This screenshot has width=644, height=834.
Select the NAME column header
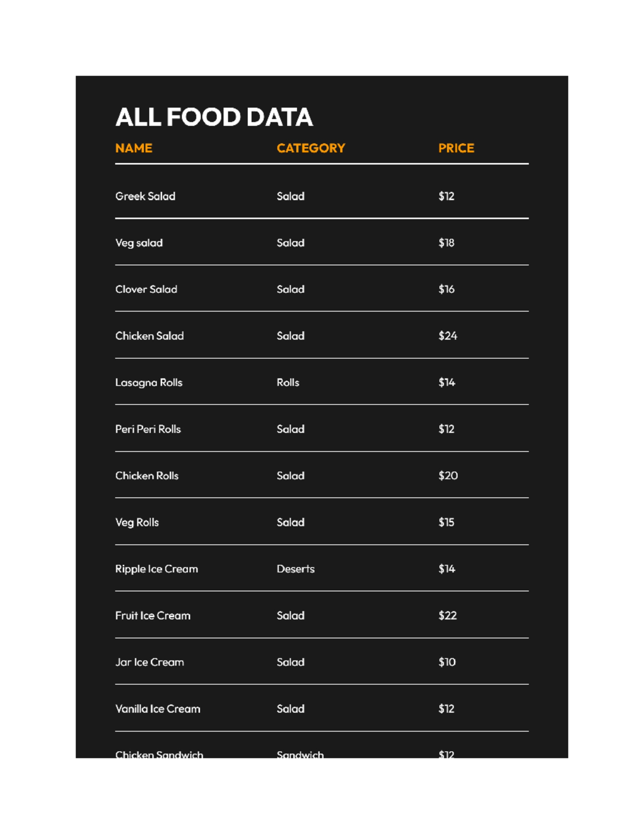pyautogui.click(x=134, y=148)
